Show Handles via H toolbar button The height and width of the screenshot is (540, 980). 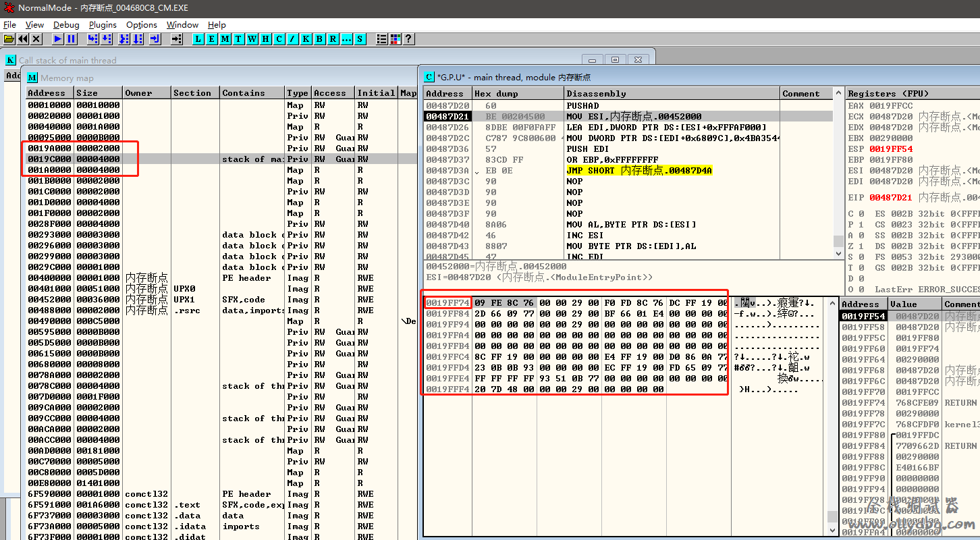[265, 39]
